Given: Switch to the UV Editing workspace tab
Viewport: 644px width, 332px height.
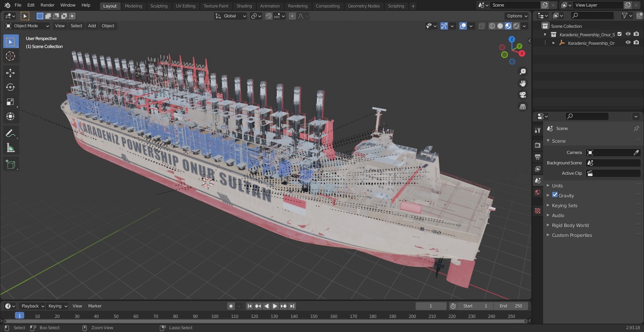Looking at the screenshot, I should tap(185, 6).
